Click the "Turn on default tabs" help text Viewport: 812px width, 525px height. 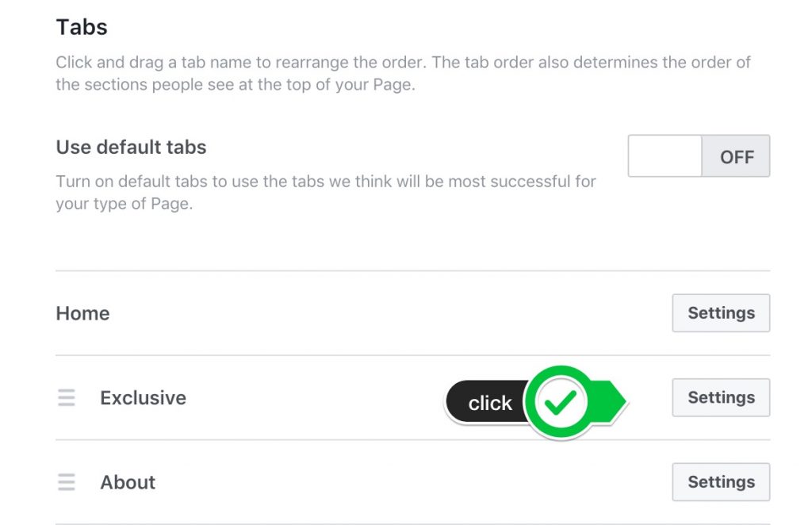326,192
